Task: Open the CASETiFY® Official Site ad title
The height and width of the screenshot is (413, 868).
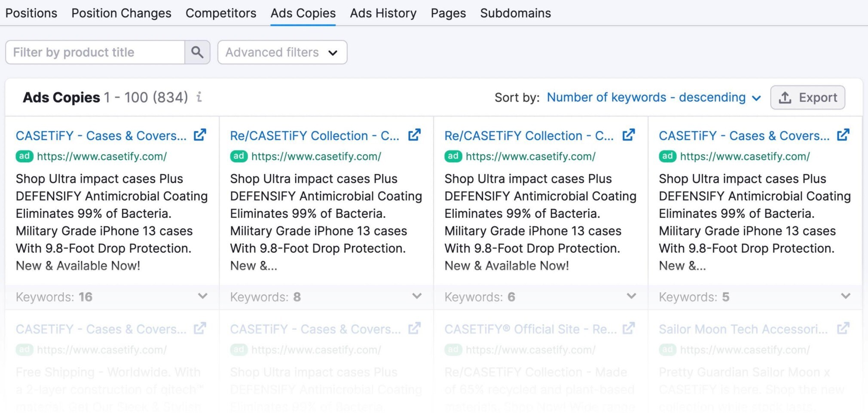Action: (530, 329)
